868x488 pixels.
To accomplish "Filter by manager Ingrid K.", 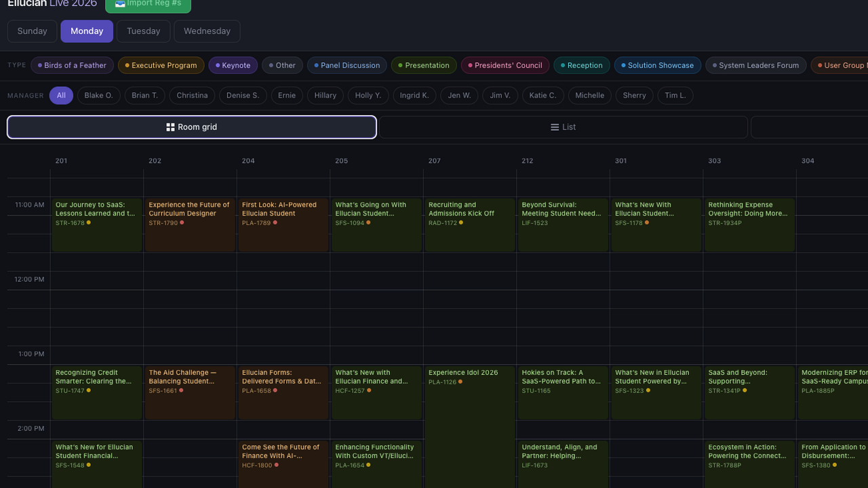I will [414, 96].
